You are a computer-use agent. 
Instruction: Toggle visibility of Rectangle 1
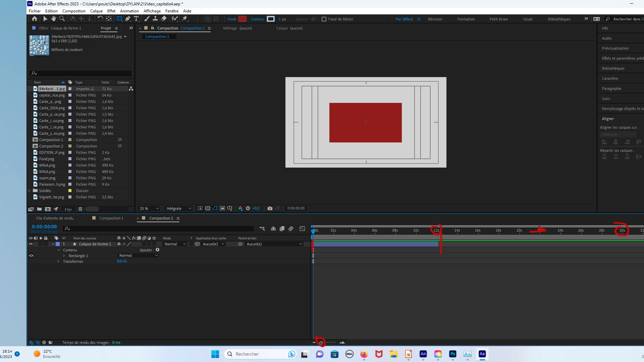(31, 255)
